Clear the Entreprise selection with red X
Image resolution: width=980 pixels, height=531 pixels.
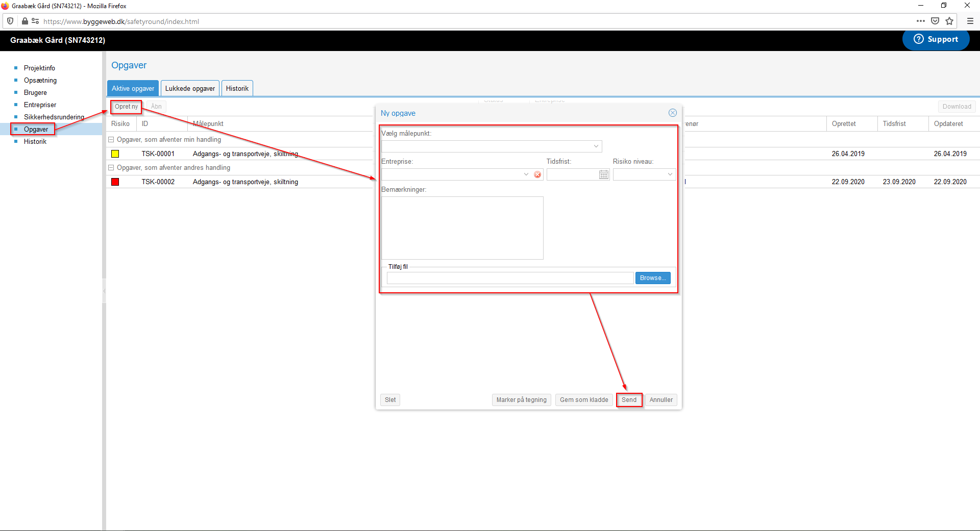537,175
